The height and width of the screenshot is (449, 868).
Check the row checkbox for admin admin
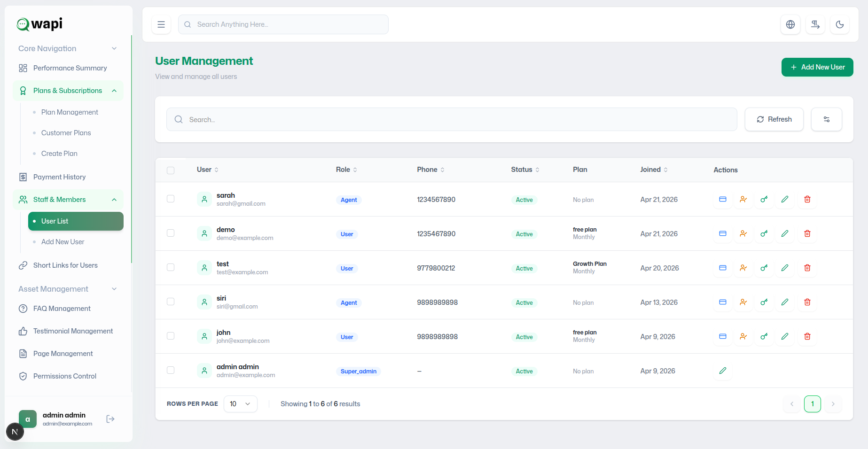[171, 370]
